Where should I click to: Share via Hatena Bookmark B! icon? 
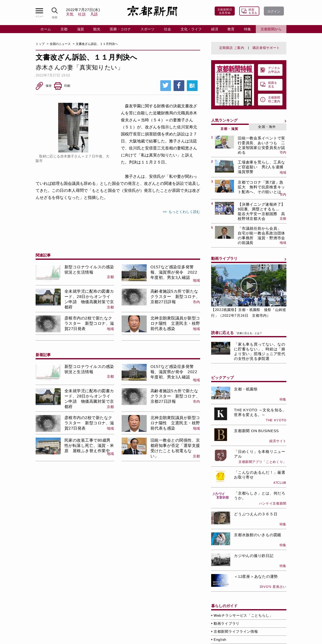pos(192,86)
